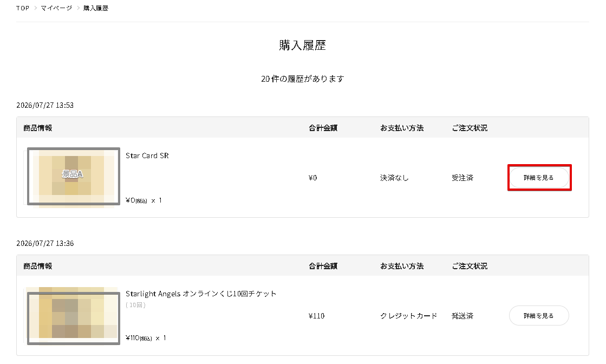
Task: Click お支払い方法 header in first order
Action: pyautogui.click(x=402, y=128)
